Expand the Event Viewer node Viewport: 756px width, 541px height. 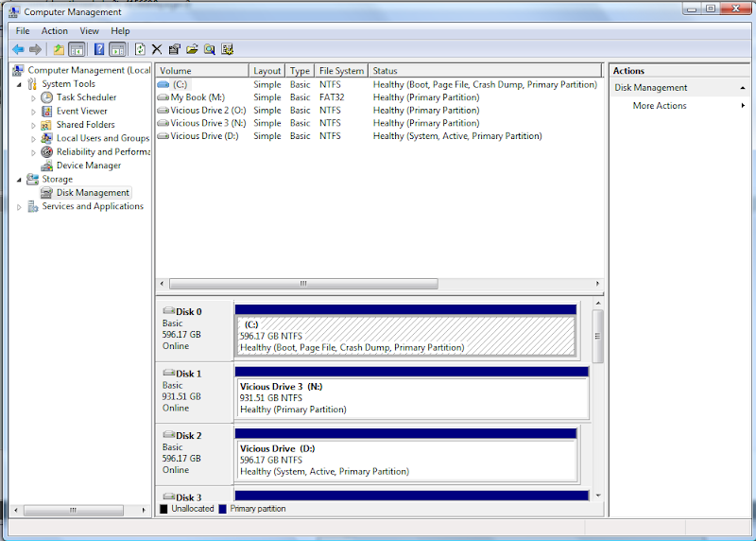33,112
